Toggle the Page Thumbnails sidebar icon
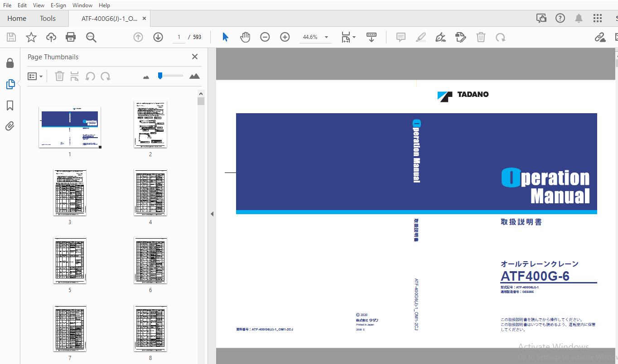Screen dimensions: 618x364 pos(10,84)
